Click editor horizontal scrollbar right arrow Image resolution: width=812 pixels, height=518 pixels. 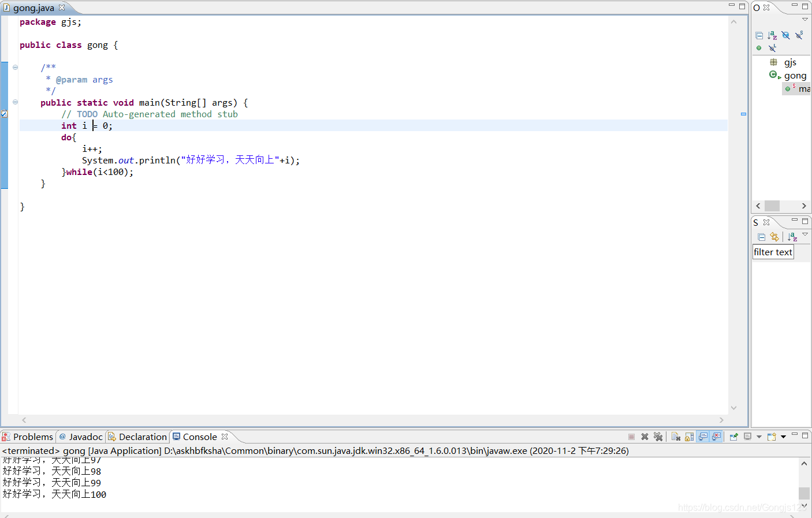click(721, 420)
